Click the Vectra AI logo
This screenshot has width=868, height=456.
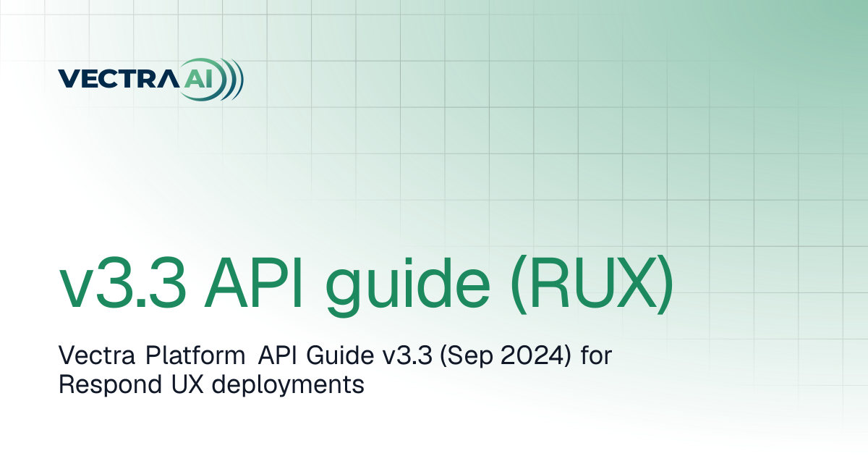click(x=150, y=77)
